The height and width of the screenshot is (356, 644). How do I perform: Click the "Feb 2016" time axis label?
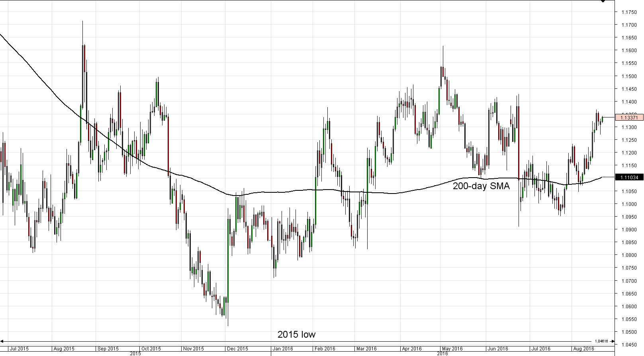pyautogui.click(x=325, y=349)
